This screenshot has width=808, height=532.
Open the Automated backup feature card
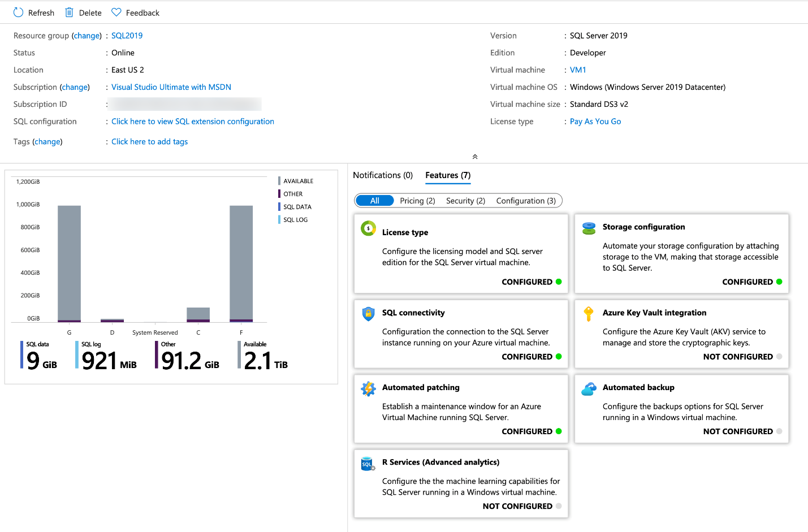[x=681, y=409]
